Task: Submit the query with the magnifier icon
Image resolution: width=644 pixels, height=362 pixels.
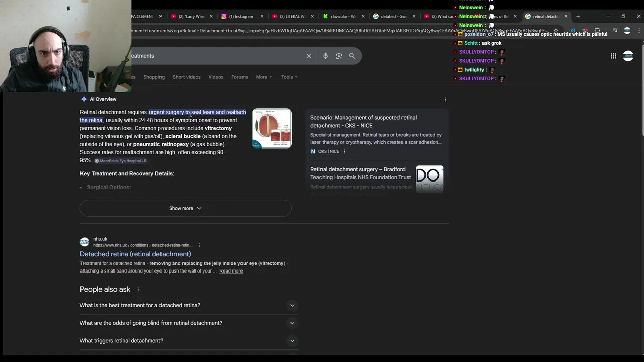Action: (352, 56)
